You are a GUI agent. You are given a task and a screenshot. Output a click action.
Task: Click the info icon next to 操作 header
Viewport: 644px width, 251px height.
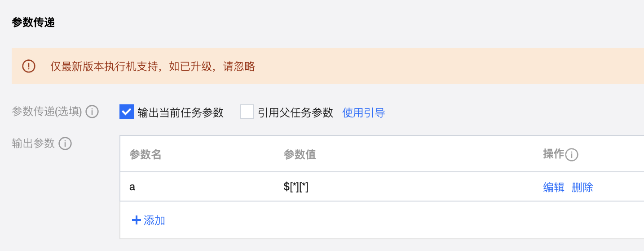tap(572, 155)
